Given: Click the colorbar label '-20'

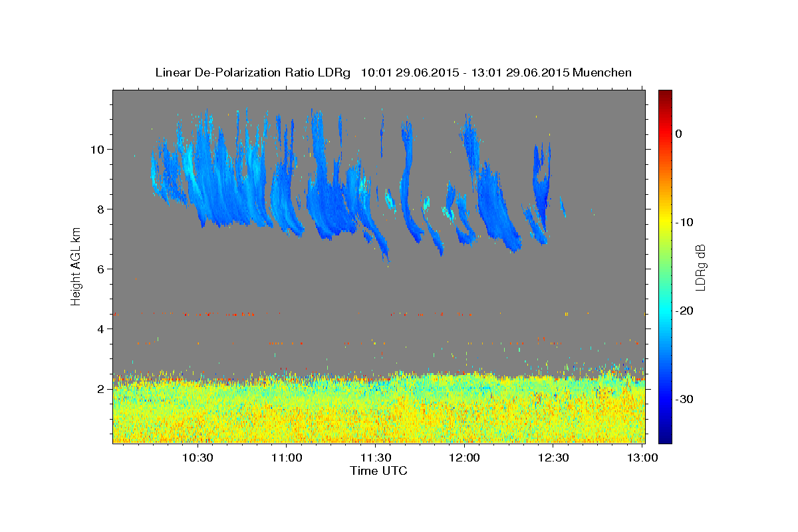Looking at the screenshot, I should click(x=684, y=311).
